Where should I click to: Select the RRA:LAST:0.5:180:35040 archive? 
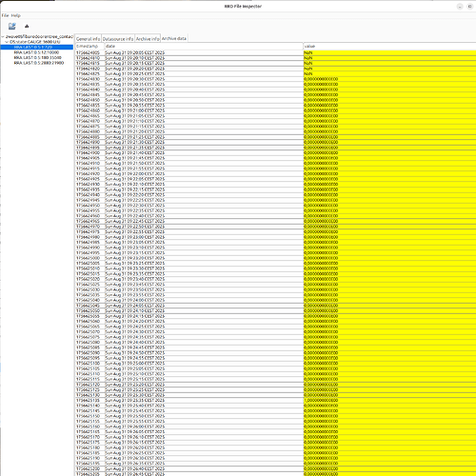click(37, 57)
